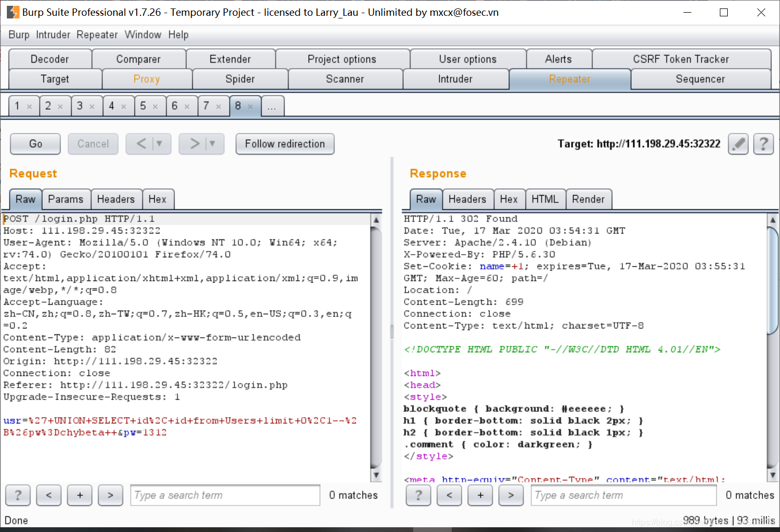Close Repeater tab 4
Image resolution: width=780 pixels, height=532 pixels.
124,107
